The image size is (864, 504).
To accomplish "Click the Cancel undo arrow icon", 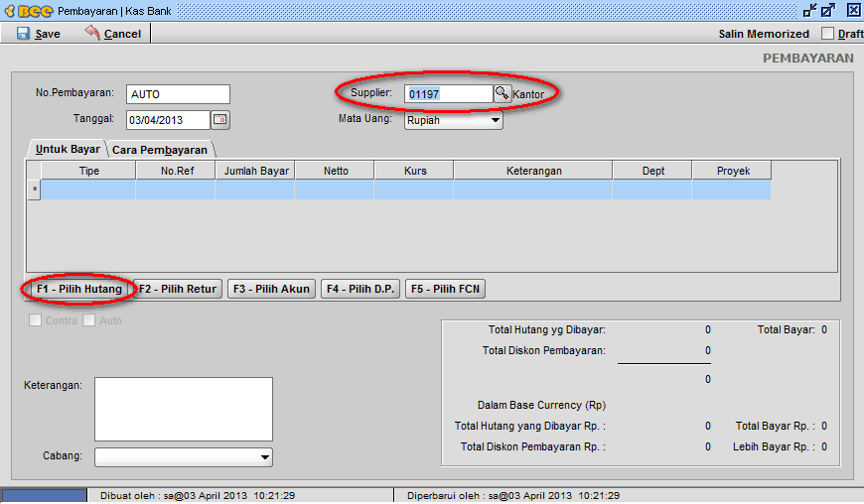I will pos(92,33).
